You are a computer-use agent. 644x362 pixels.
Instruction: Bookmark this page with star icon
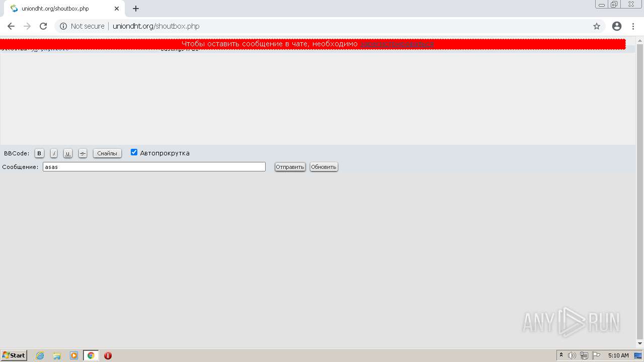tap(597, 26)
